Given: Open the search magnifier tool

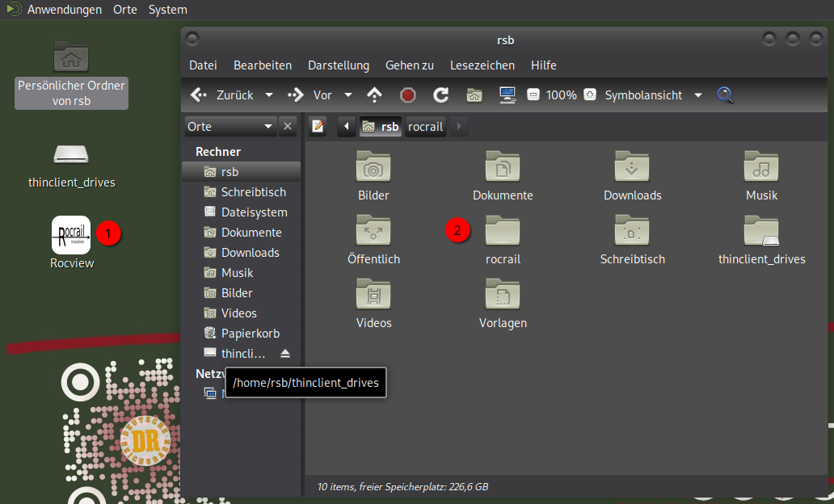Looking at the screenshot, I should (x=726, y=95).
